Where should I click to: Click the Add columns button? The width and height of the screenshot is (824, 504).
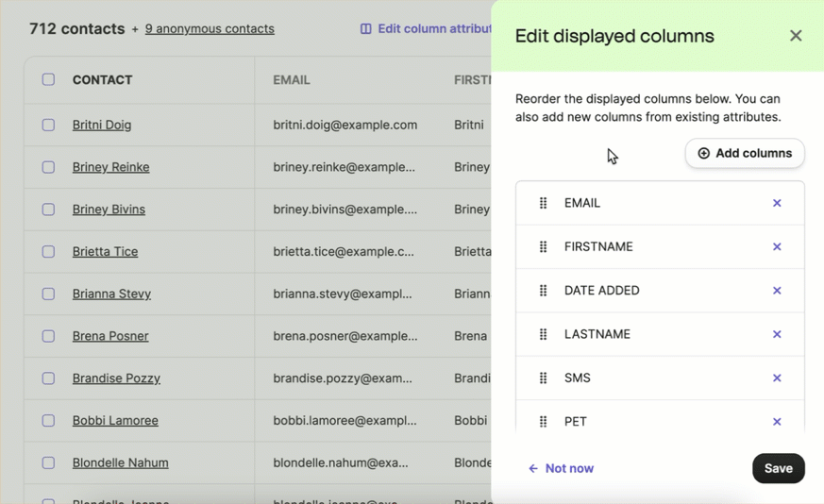(x=745, y=154)
